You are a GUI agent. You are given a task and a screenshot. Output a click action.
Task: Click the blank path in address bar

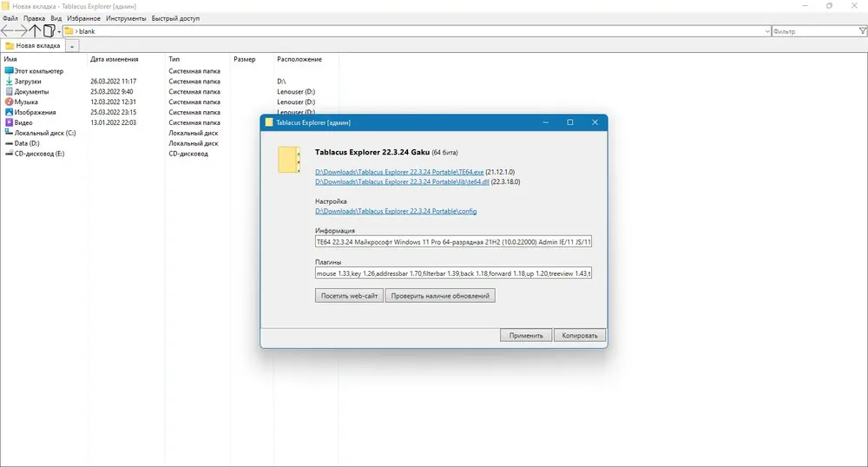coord(87,31)
